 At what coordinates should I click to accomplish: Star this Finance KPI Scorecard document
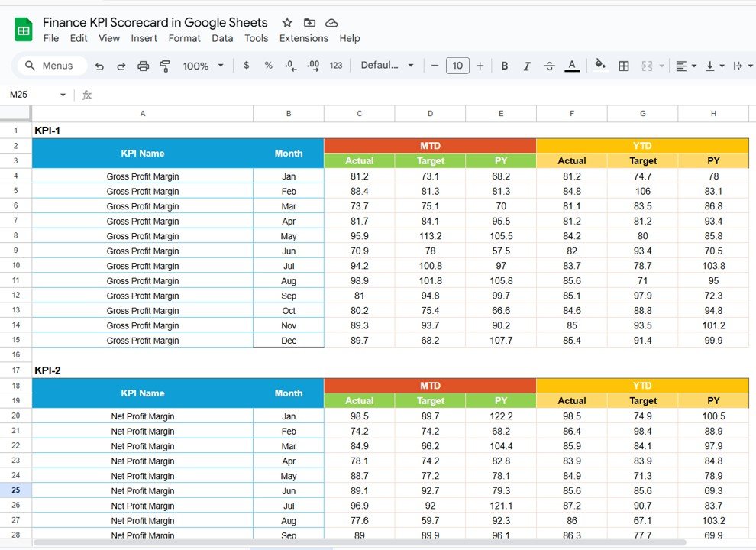coord(287,23)
